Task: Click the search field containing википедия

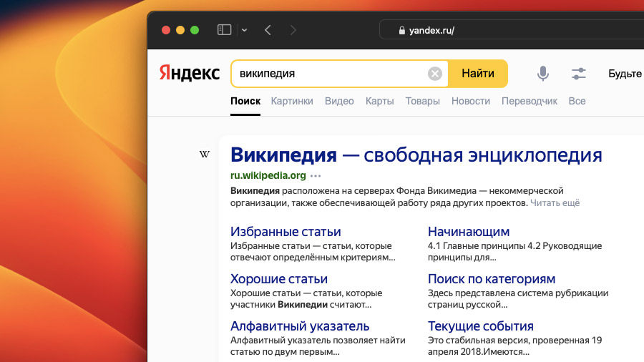Action: click(329, 74)
